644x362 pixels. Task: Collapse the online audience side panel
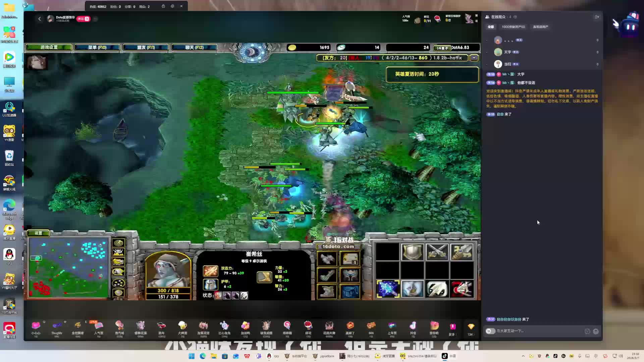pyautogui.click(x=597, y=17)
